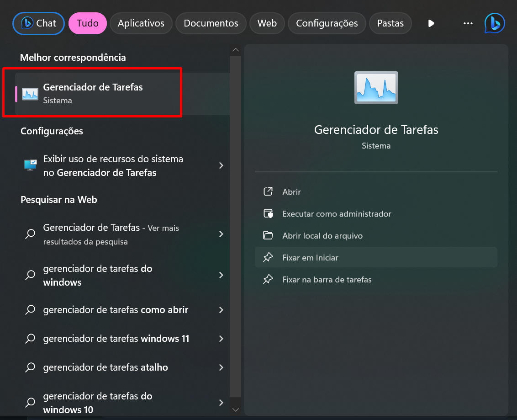The image size is (517, 420).
Task: Open the Chat button with Bing logo
Action: (39, 23)
